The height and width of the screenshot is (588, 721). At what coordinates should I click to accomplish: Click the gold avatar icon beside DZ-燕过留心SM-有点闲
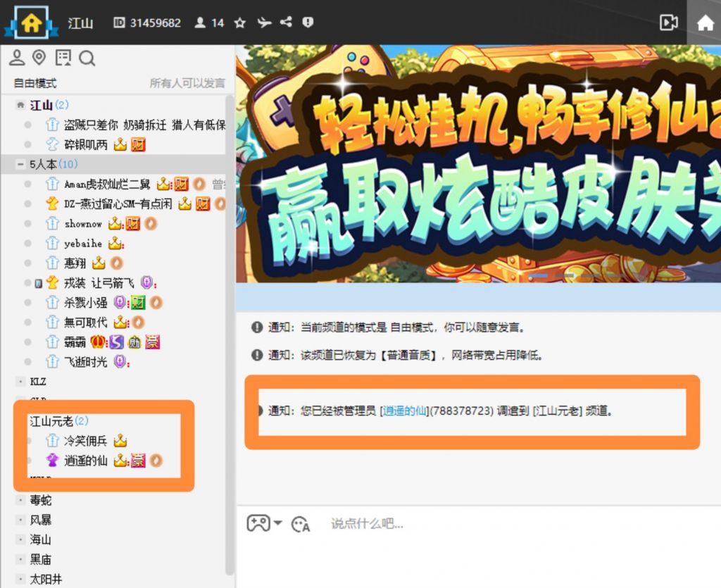tap(52, 204)
